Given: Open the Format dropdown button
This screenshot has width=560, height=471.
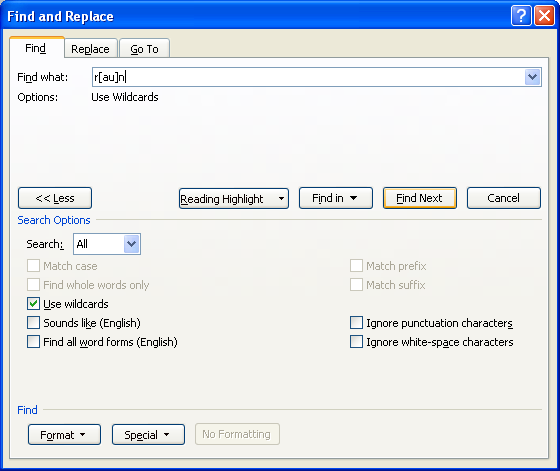Looking at the screenshot, I should [x=64, y=435].
